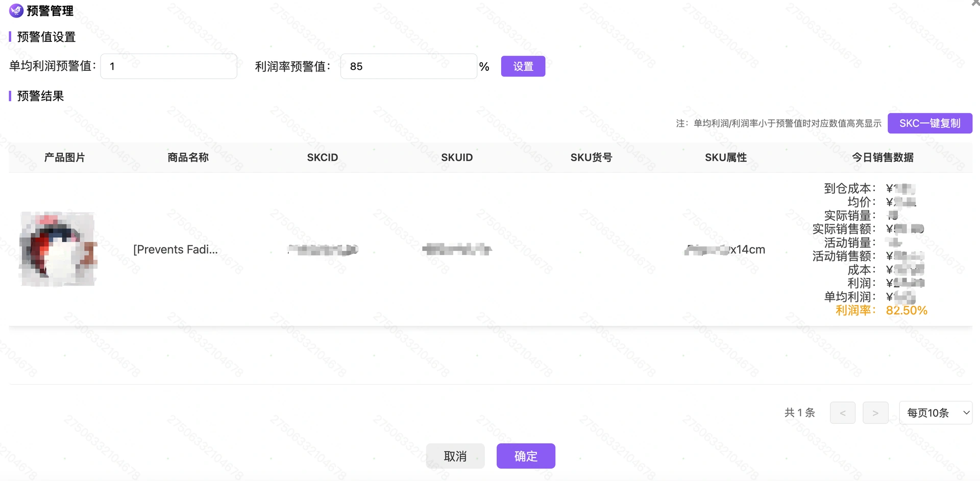Image resolution: width=980 pixels, height=481 pixels.
Task: Click the 到仓成本 label
Action: tap(849, 188)
